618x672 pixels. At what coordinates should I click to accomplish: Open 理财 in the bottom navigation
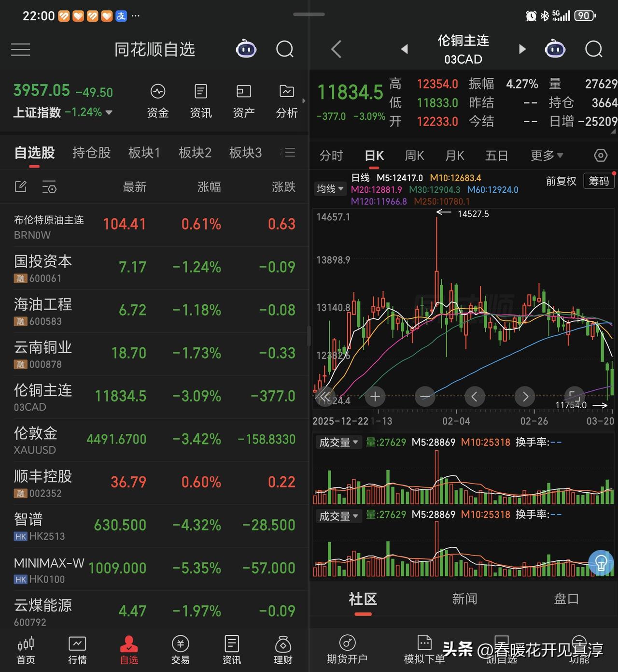tap(283, 650)
